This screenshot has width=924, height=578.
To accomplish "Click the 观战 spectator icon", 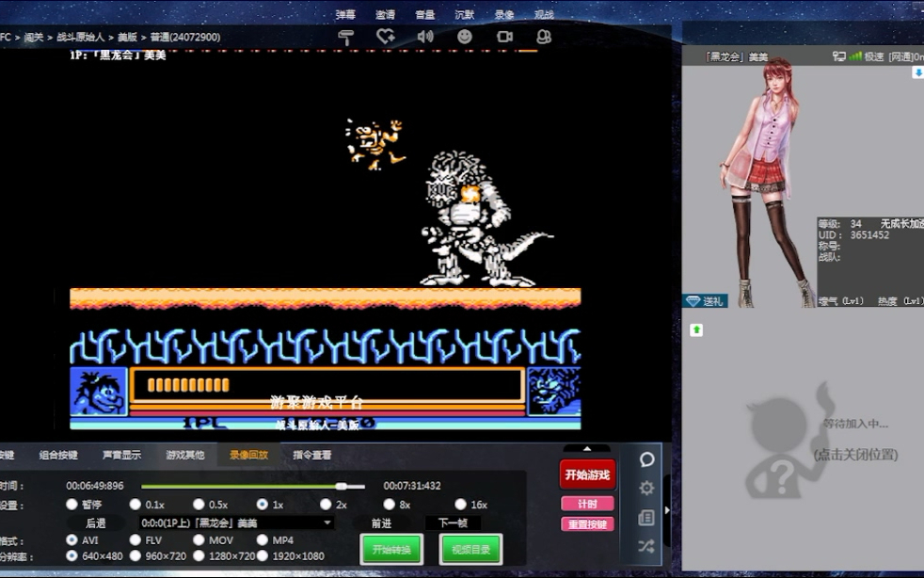I will pyautogui.click(x=544, y=37).
